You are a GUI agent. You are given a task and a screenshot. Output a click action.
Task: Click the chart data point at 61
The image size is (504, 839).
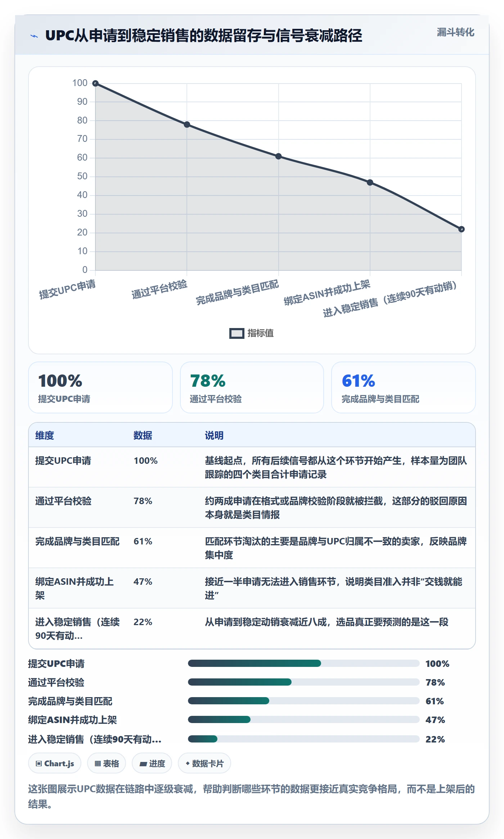(278, 156)
